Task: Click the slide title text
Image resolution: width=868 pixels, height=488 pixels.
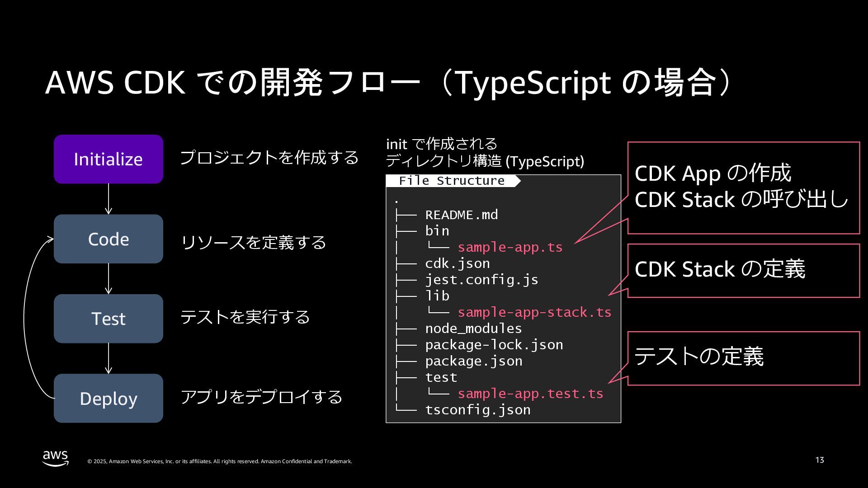Action: (389, 82)
